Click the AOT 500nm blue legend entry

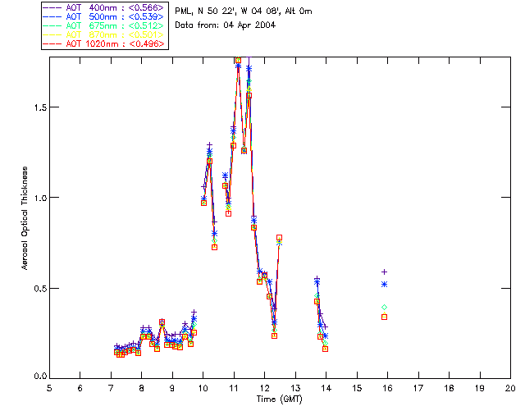104,16
